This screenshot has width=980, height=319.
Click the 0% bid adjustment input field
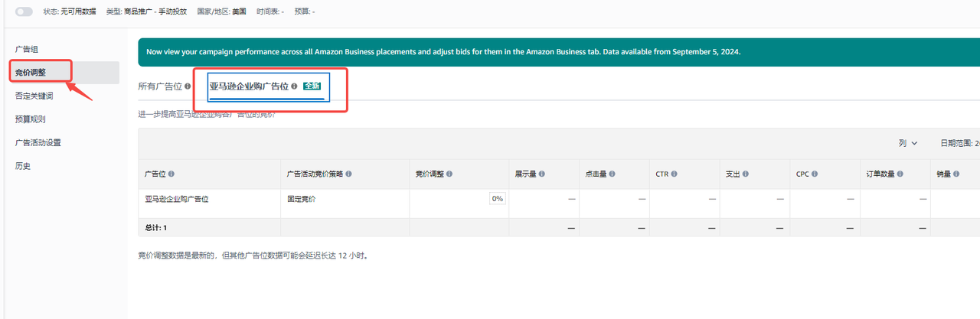pyautogui.click(x=497, y=198)
